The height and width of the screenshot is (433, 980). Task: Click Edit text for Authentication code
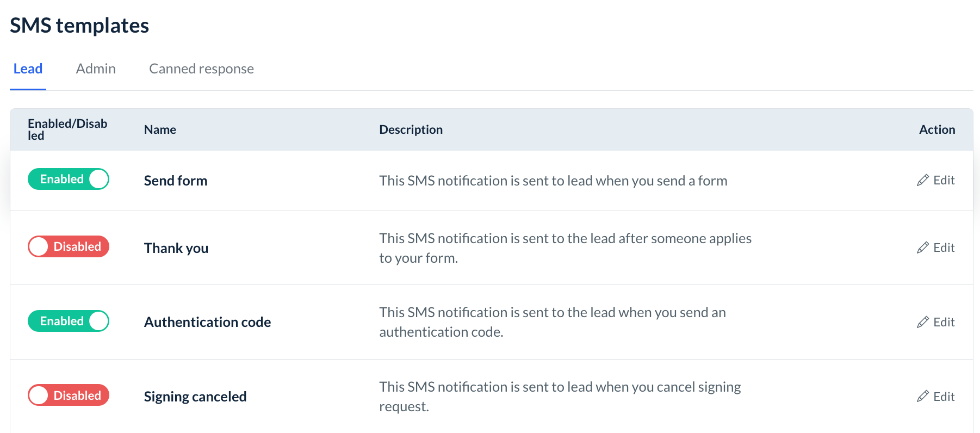944,323
